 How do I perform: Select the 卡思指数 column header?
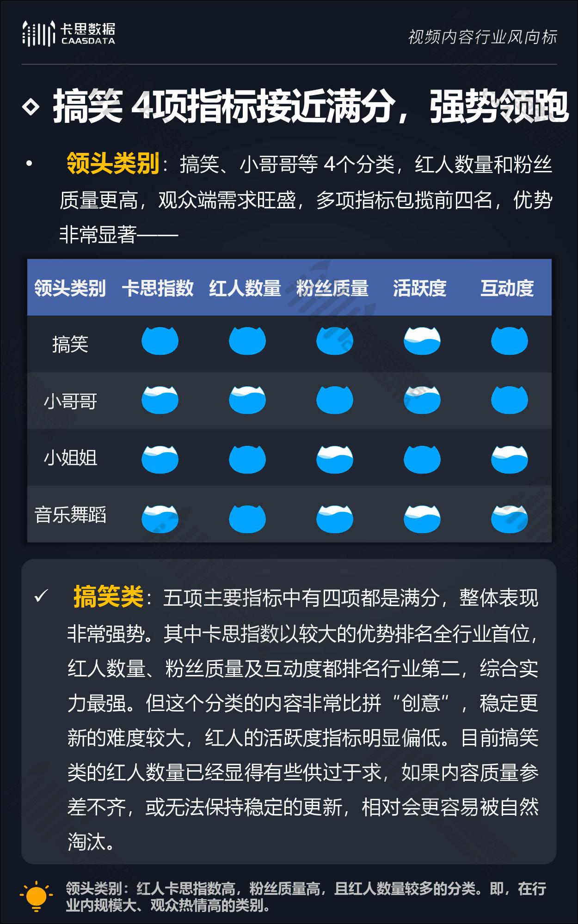click(158, 288)
